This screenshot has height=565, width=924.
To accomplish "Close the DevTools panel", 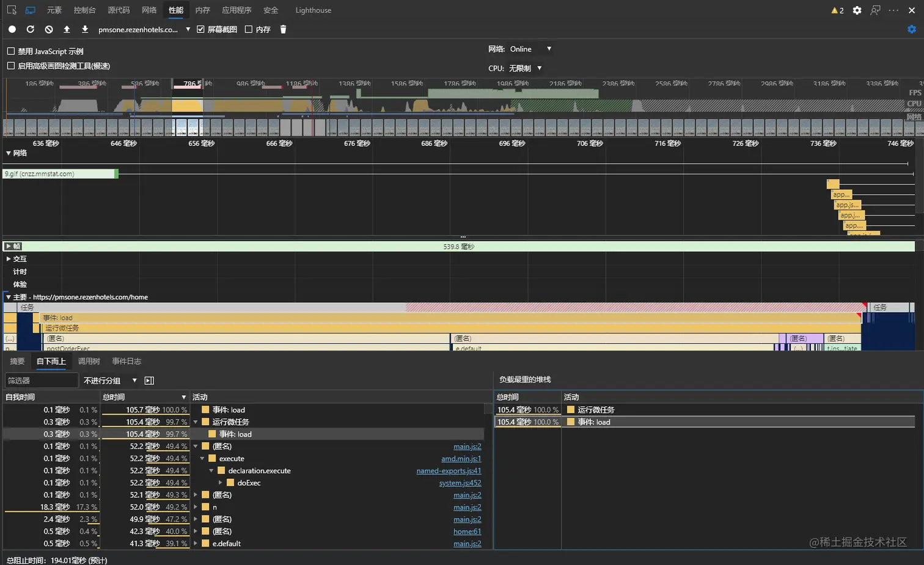I will 912,10.
